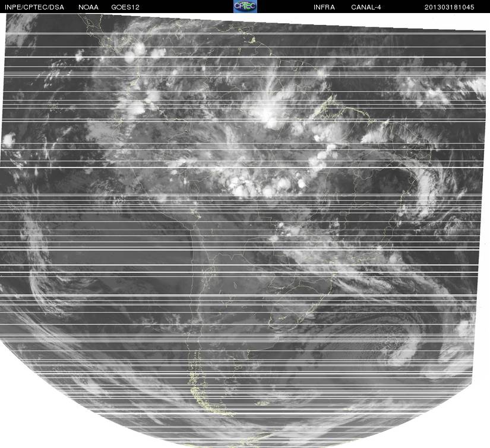The height and width of the screenshot is (448, 490).
Task: Click the CANAL-4 channel label
Action: [x=366, y=7]
